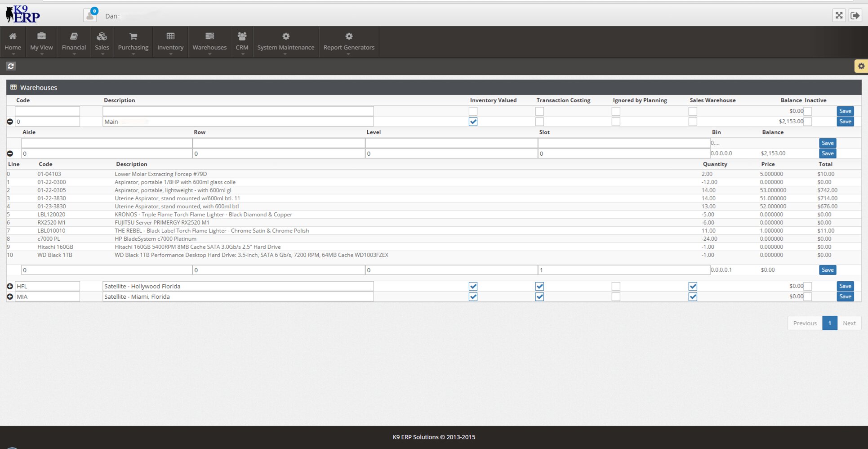The height and width of the screenshot is (449, 868).
Task: Open the Report Generators menu
Action: [349, 41]
